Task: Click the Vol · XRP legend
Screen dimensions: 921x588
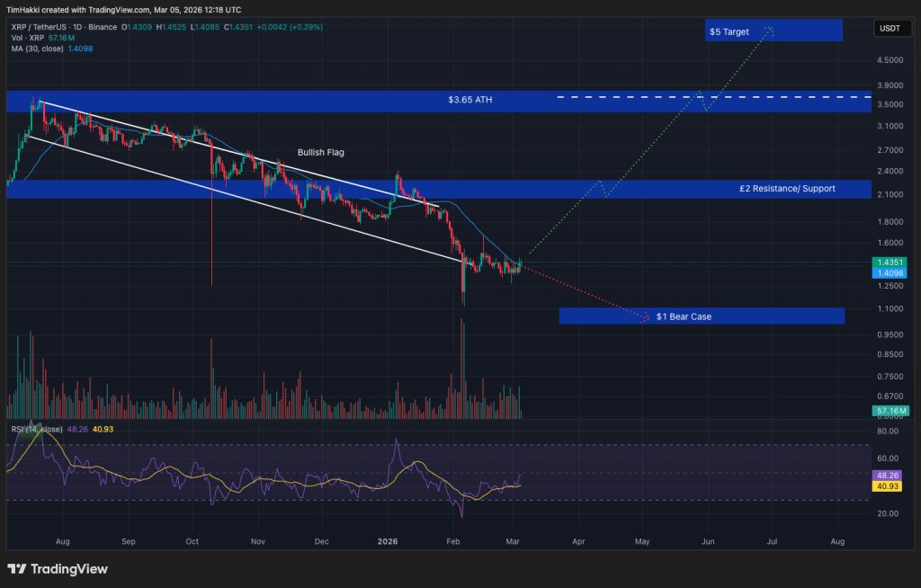Action: click(28, 38)
